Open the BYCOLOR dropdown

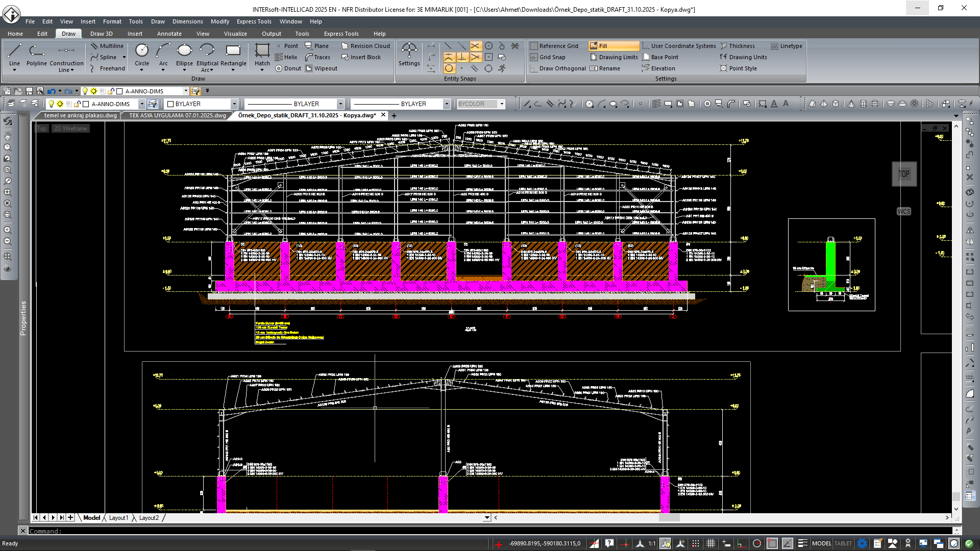point(502,104)
